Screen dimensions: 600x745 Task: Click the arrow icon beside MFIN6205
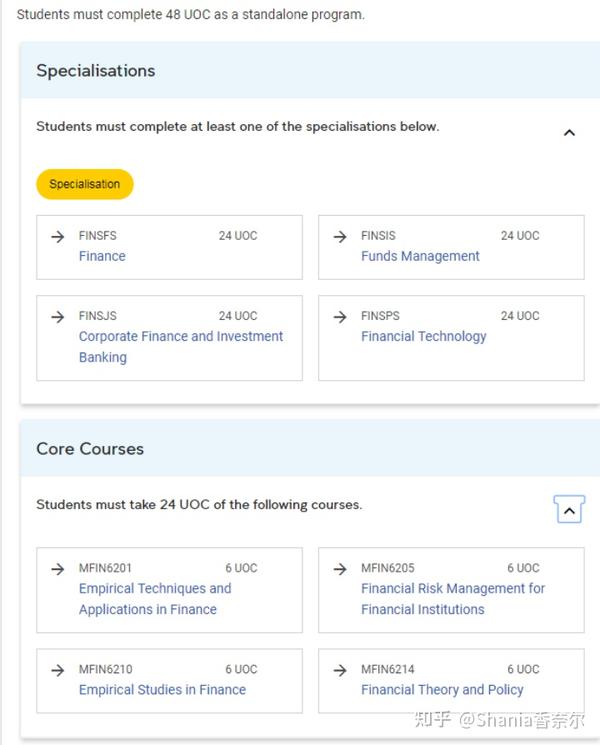point(340,568)
